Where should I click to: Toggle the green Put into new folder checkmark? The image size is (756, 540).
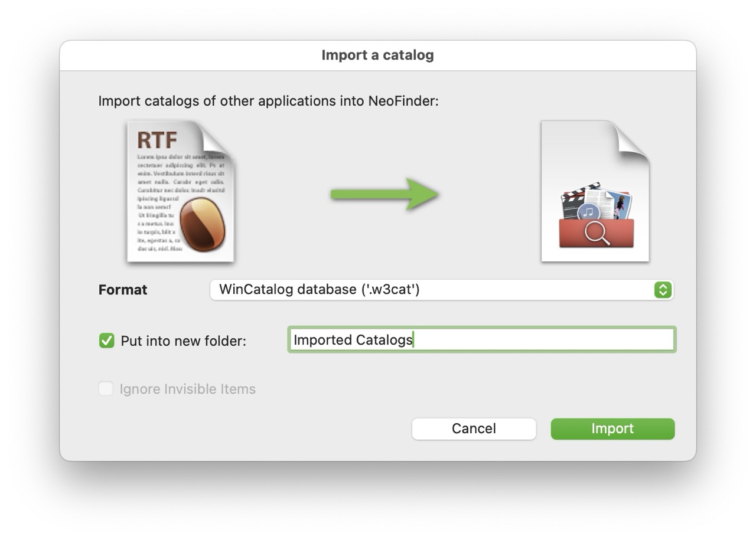tap(106, 340)
